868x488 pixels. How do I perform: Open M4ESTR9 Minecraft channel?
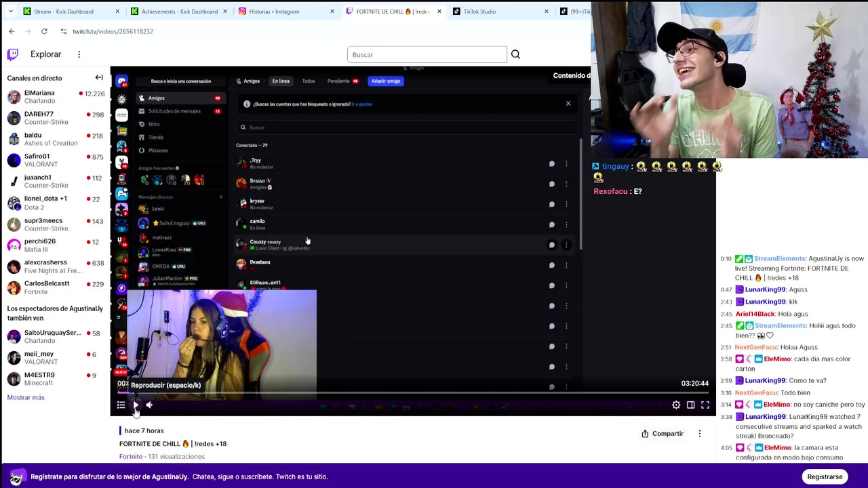tap(54, 378)
